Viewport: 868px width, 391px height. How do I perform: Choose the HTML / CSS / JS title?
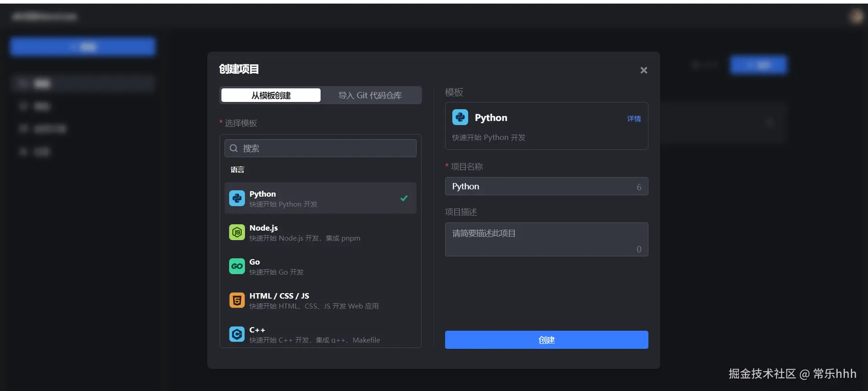click(x=279, y=296)
